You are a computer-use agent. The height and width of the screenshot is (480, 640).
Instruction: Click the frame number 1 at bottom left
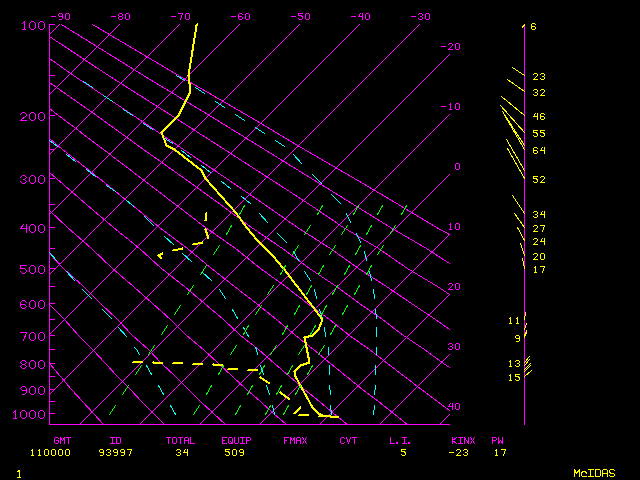pyautogui.click(x=18, y=472)
